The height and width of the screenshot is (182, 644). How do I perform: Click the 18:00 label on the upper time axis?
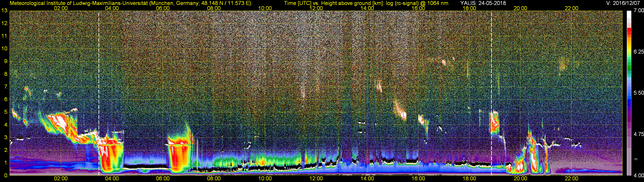(469, 8)
